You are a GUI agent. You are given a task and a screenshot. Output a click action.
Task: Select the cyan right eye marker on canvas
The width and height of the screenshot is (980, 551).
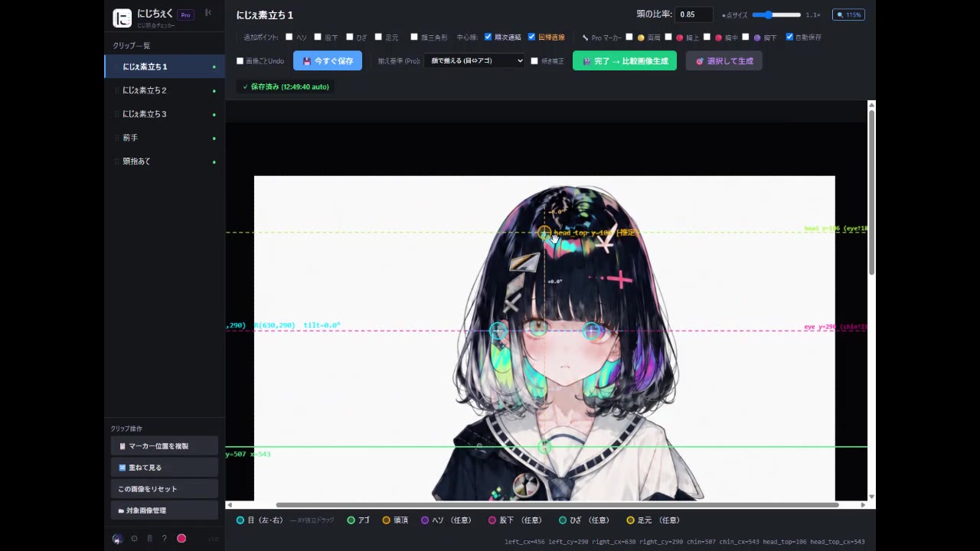[591, 331]
